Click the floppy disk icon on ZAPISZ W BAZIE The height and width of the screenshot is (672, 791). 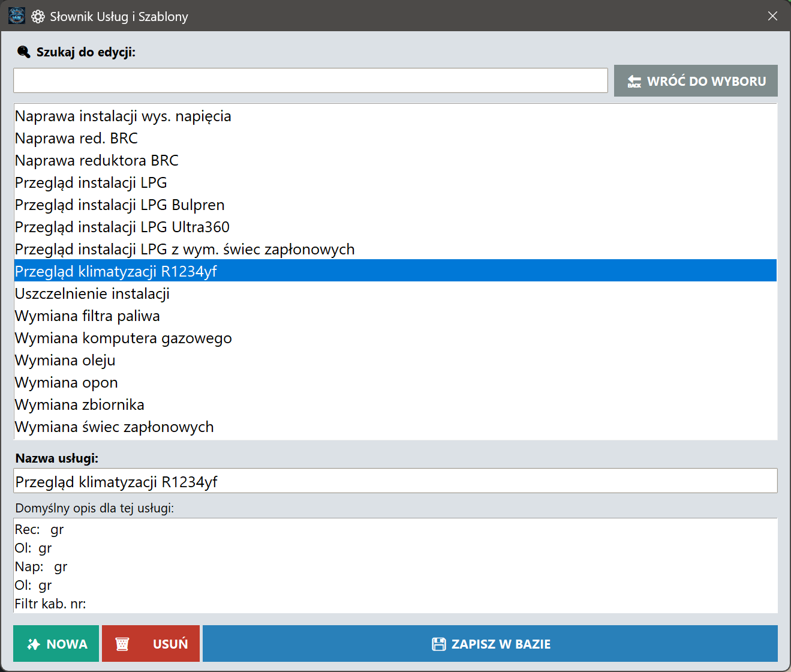coord(439,644)
